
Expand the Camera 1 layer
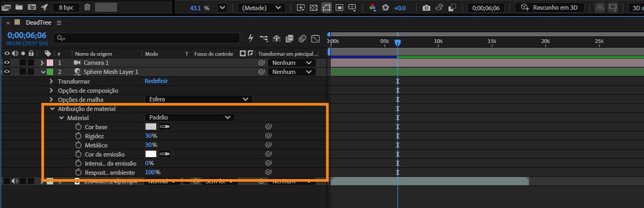tap(42, 63)
